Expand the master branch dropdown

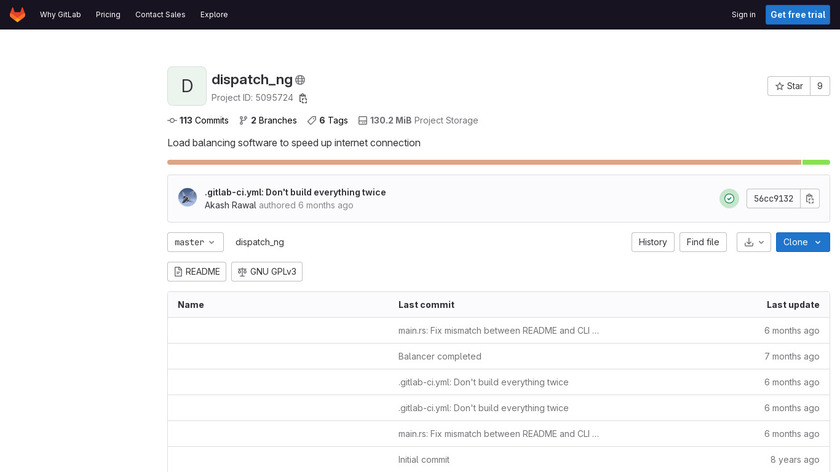(x=195, y=242)
